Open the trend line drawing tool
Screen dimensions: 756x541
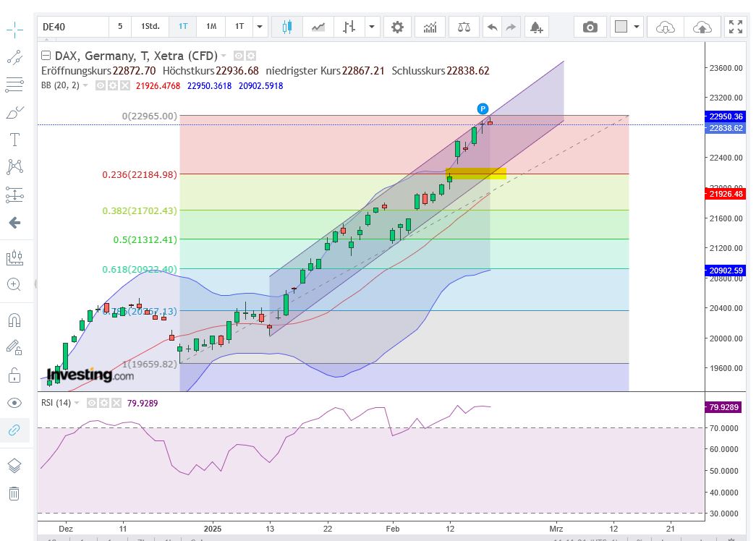click(14, 56)
